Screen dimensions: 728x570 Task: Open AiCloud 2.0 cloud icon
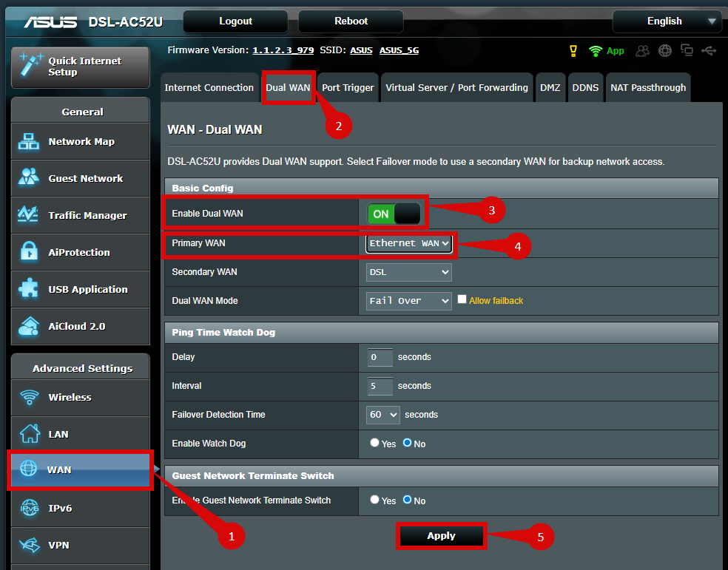29,327
